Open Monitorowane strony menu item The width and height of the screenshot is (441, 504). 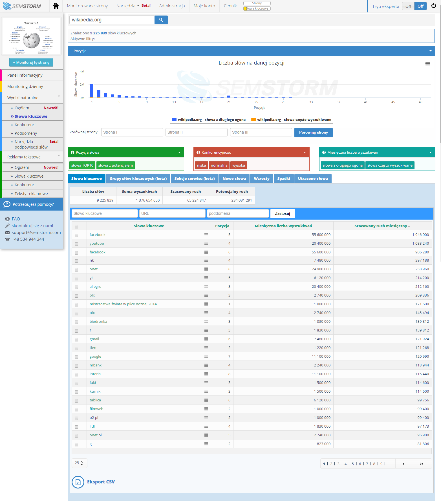(x=87, y=6)
